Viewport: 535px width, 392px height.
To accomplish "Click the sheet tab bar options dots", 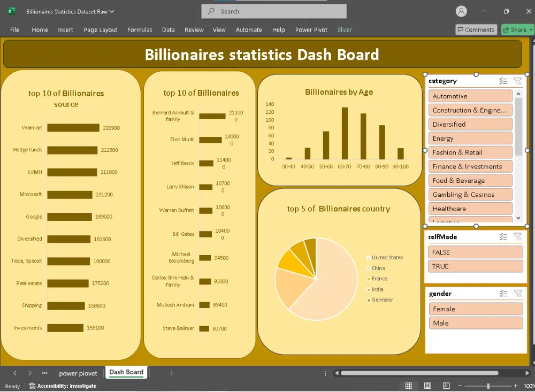I will coord(325,373).
